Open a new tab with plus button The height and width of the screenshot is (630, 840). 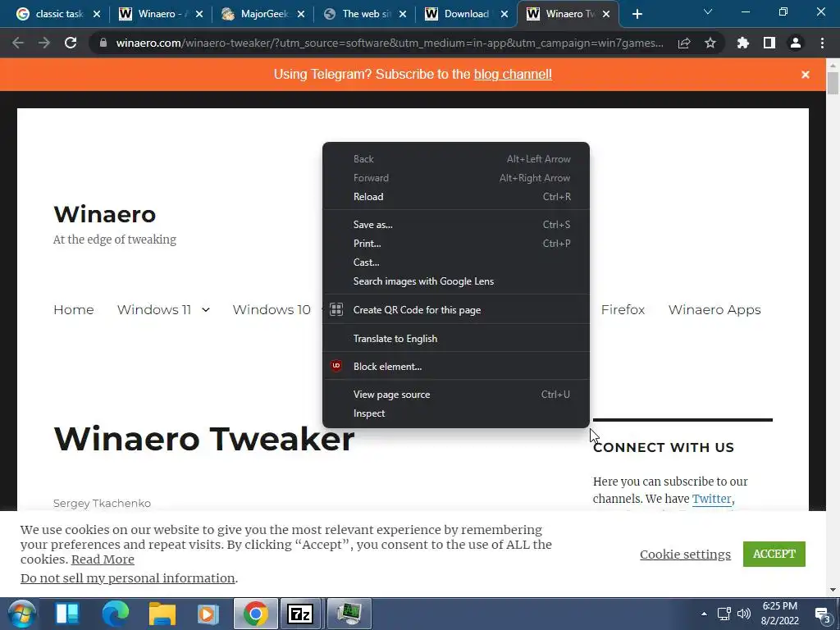click(637, 14)
